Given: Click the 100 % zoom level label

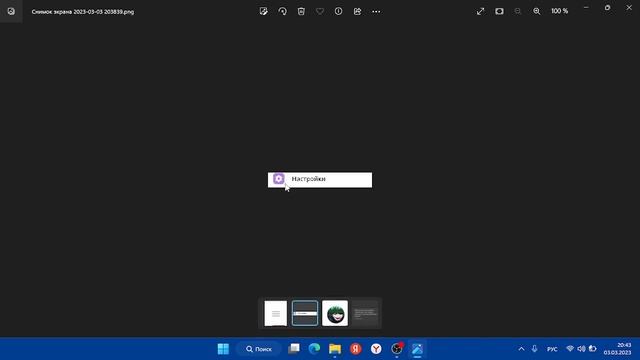Looking at the screenshot, I should (x=560, y=11).
